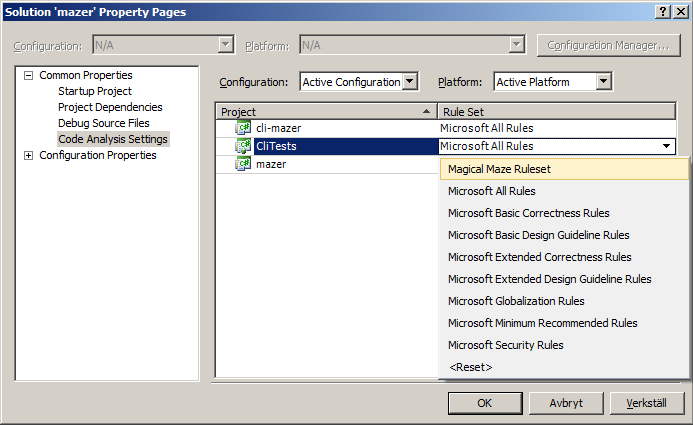
Task: Select Startup Project in the tree
Action: (x=95, y=91)
